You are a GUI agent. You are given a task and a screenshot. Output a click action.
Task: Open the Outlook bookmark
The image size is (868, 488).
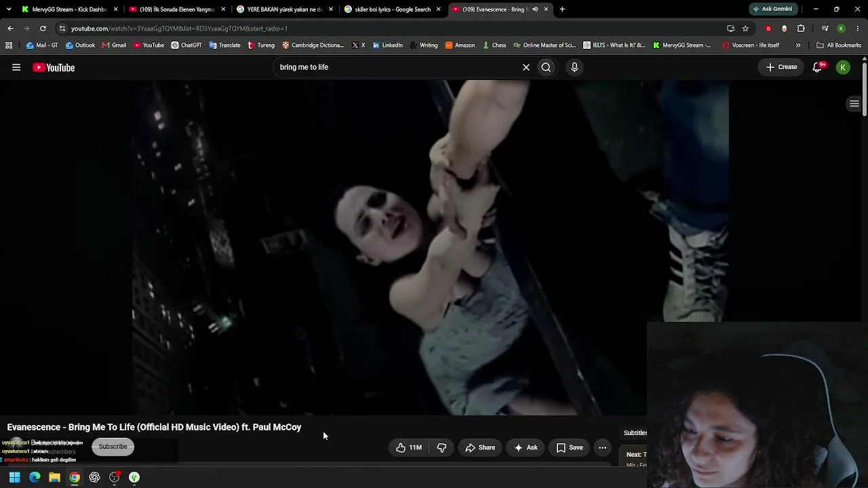click(x=80, y=45)
